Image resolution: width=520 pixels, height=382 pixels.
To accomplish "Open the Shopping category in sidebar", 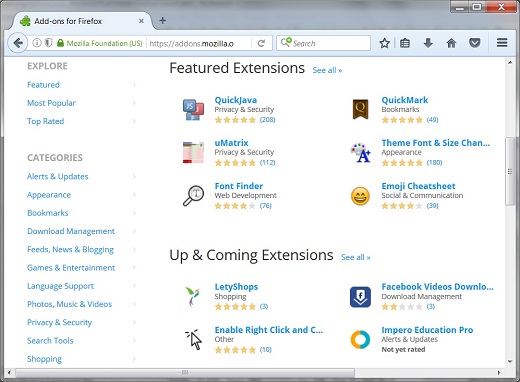I will coord(44,359).
